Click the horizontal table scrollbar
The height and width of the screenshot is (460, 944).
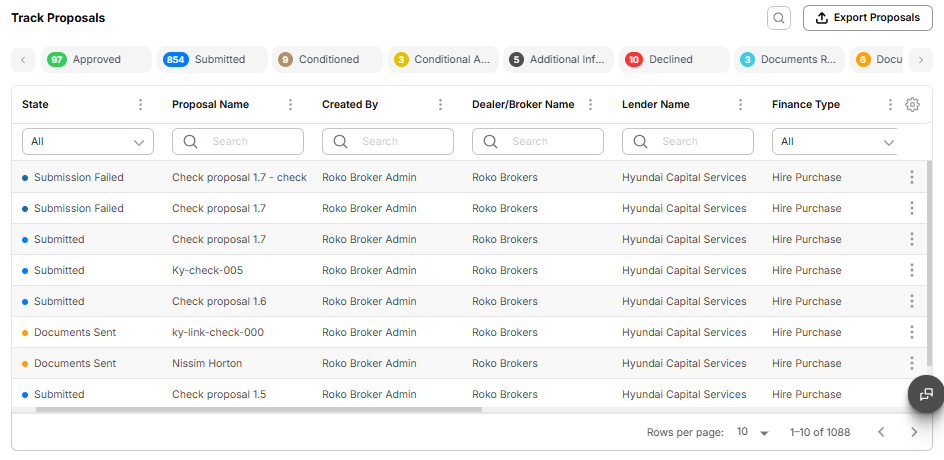(259, 409)
